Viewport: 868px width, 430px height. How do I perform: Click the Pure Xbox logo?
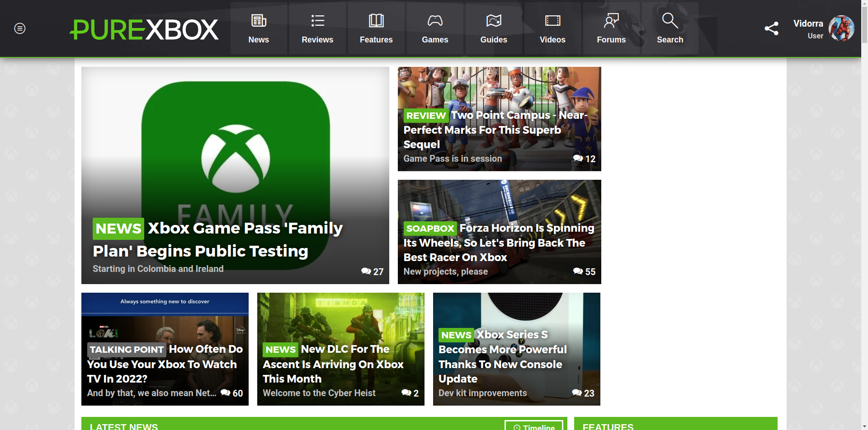(x=144, y=29)
